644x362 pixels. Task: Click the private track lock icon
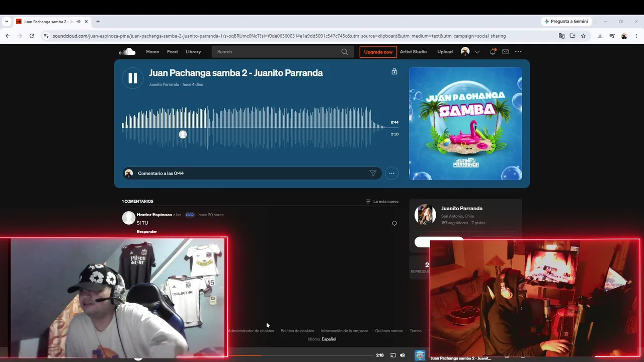(x=394, y=71)
